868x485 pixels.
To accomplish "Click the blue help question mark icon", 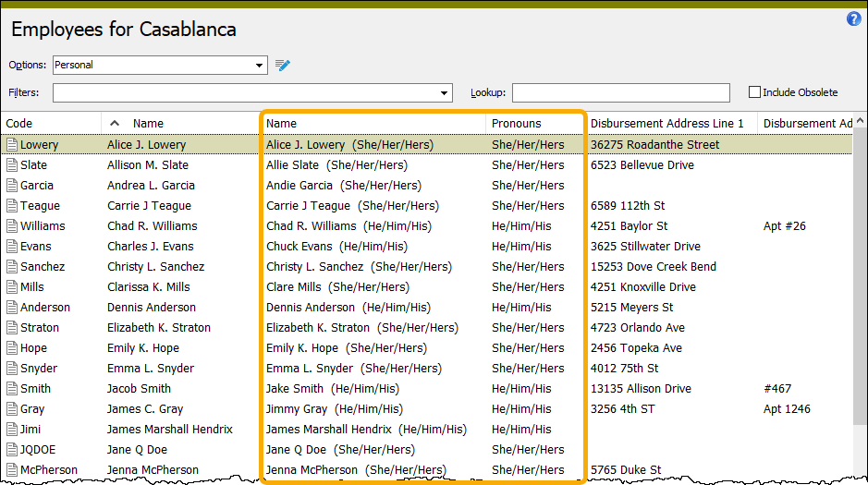I will (x=853, y=18).
